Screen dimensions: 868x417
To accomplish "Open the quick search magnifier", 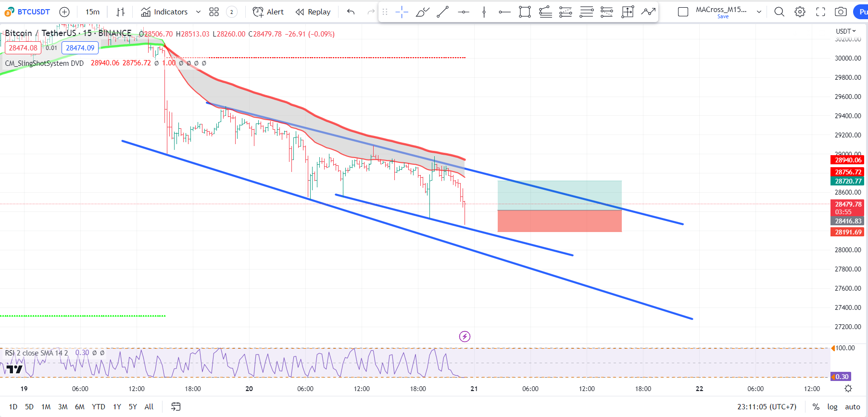I will tap(780, 12).
